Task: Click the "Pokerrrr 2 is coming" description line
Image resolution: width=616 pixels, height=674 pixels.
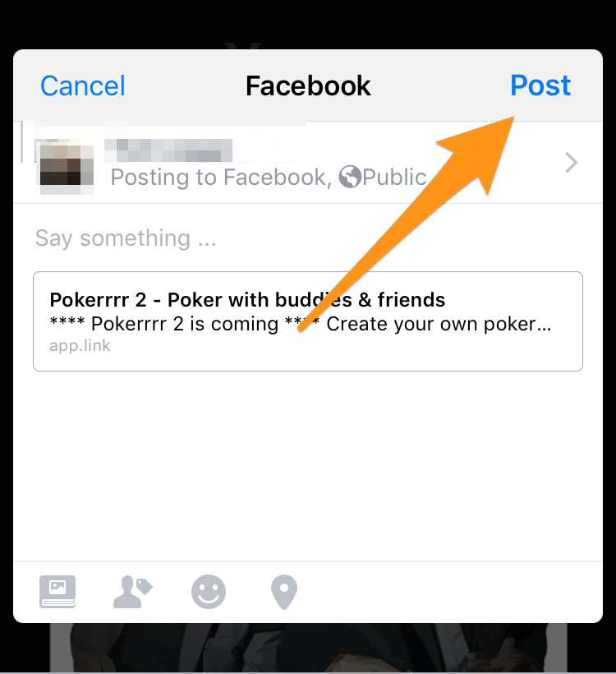Action: (301, 324)
